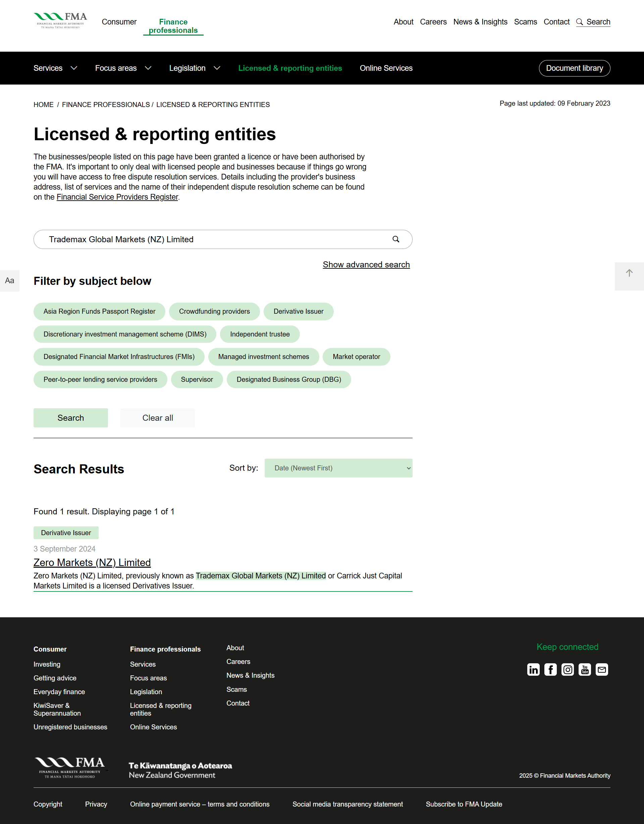Open the Zero Markets (NZ) Limited result
Viewport: 644px width, 824px height.
(92, 562)
